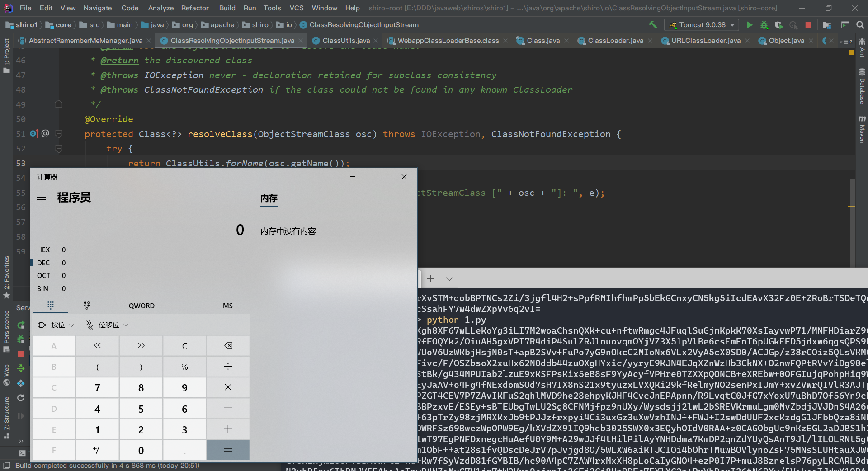Click the refresh arrow icon in Services panel
868x471 pixels.
[21, 398]
